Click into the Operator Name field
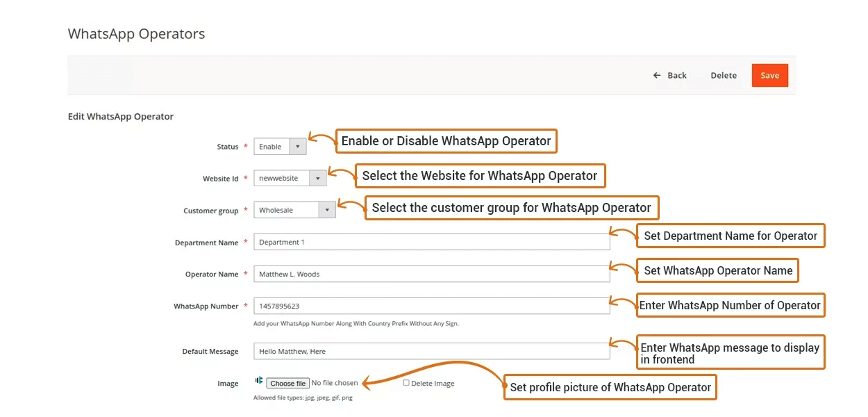This screenshot has height=417, width=868. tap(431, 274)
